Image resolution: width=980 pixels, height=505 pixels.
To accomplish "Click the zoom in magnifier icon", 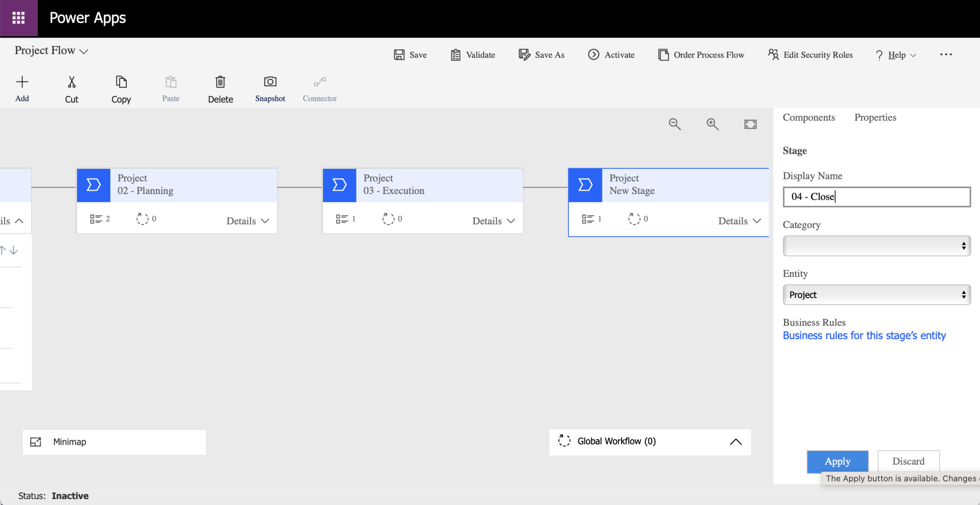I will pyautogui.click(x=712, y=124).
